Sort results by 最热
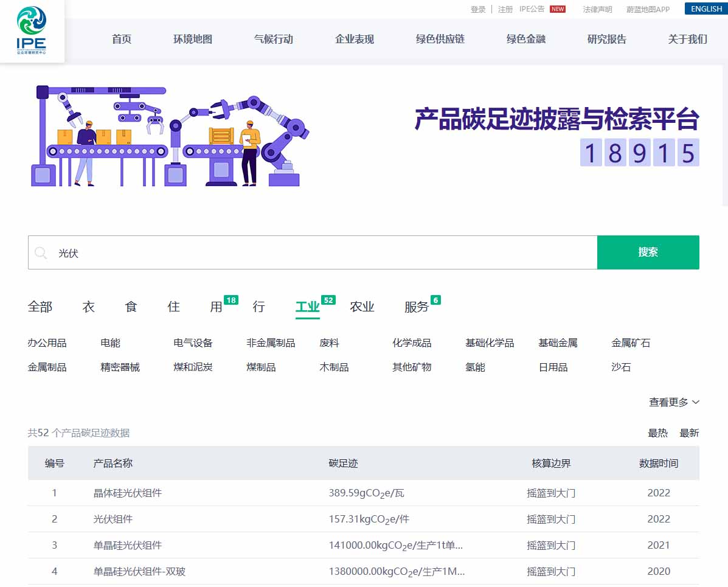The image size is (728, 587). 657,433
